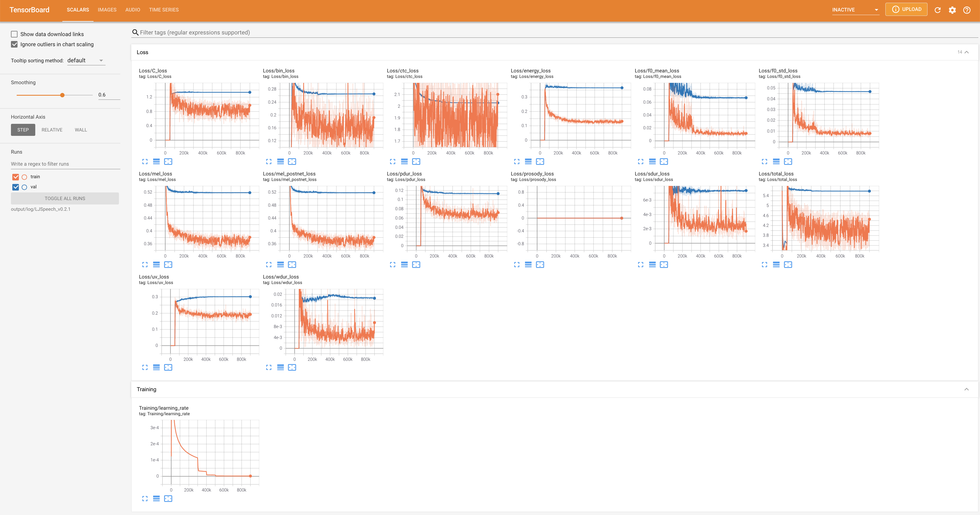Screen dimensions: 980x515
Task: Select the IMAGES tab
Action: (x=106, y=10)
